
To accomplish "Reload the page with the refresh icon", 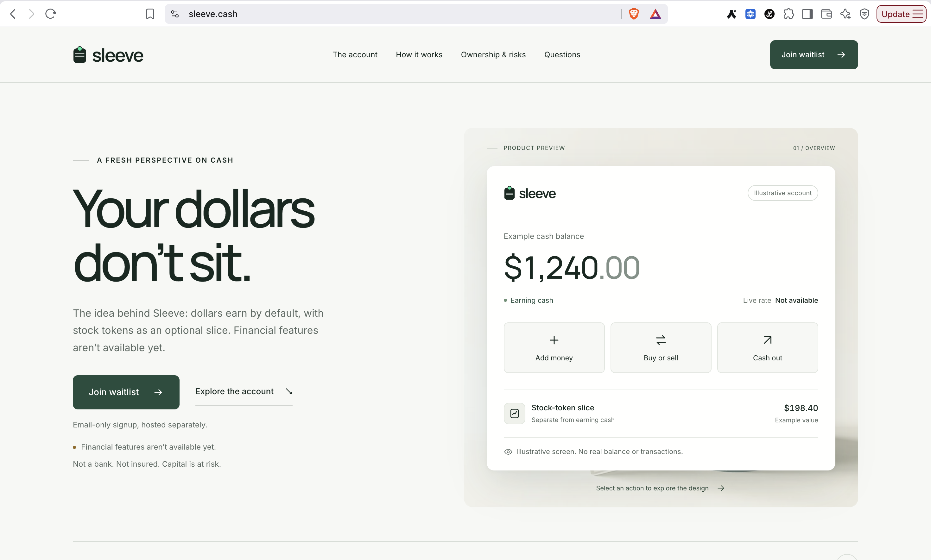I will pos(51,14).
